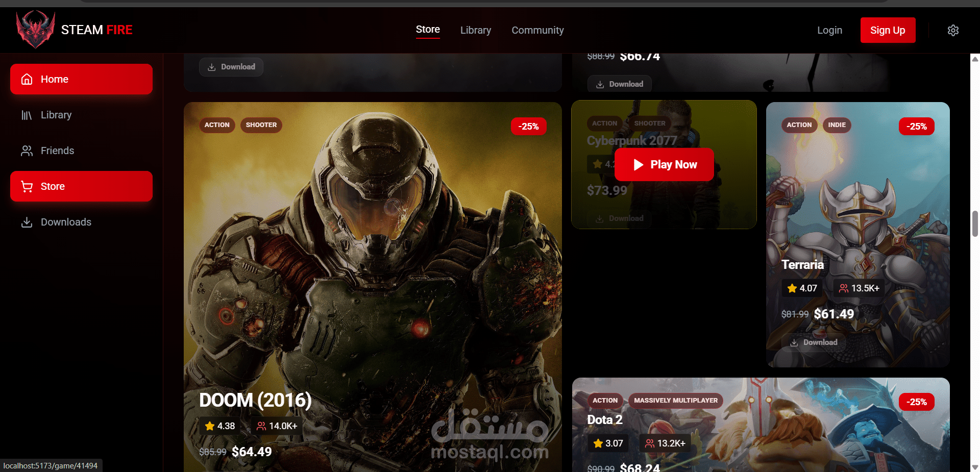Open the Dota 2 game title
Image resolution: width=980 pixels, height=472 pixels.
[605, 419]
